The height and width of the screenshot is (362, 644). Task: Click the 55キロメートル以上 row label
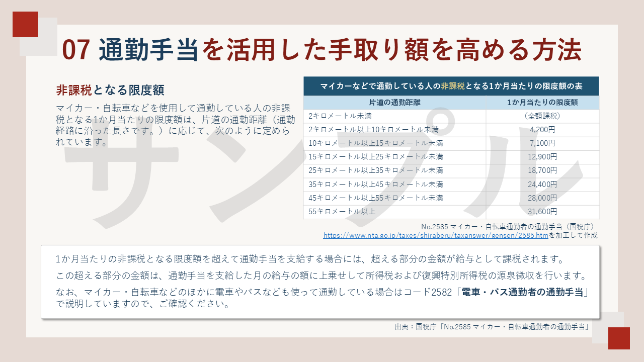pos(342,211)
